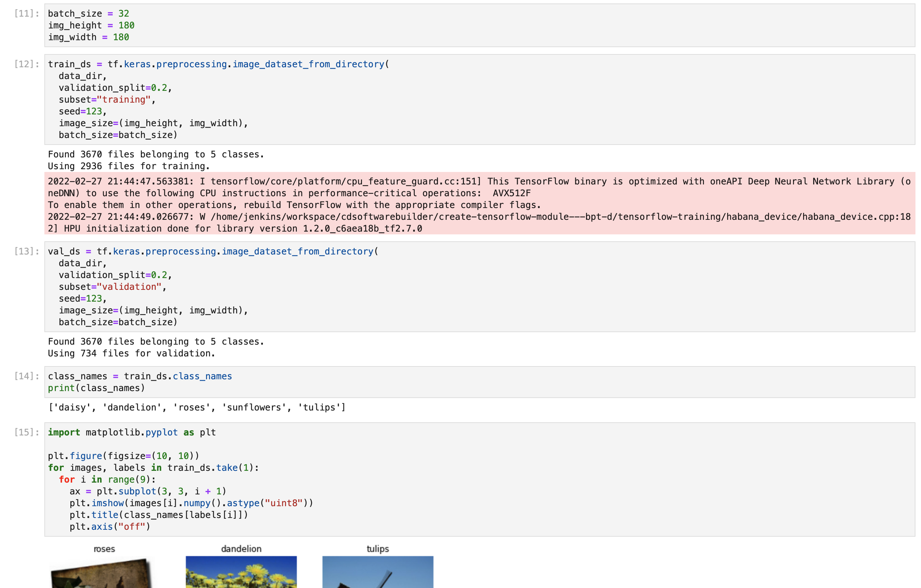Click the matplotlib plotting code cell 15
This screenshot has width=921, height=588.
coord(459,479)
